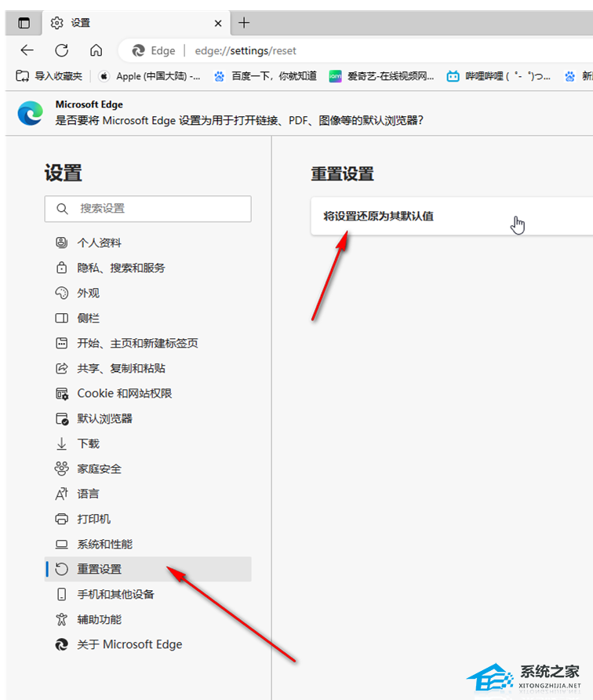593x700 pixels.
Task: Click the 打印机 printer icon
Action: 62,519
